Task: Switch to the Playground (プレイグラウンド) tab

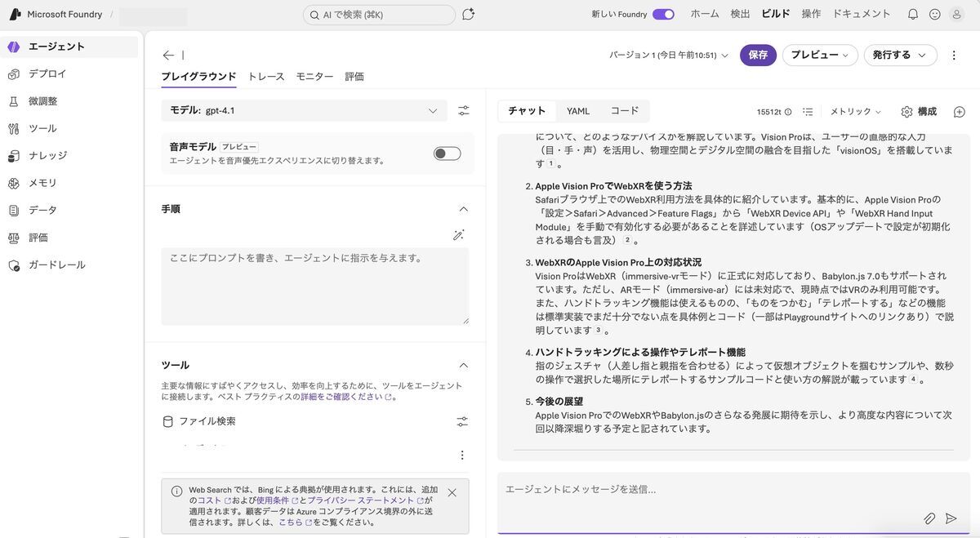Action: (198, 77)
